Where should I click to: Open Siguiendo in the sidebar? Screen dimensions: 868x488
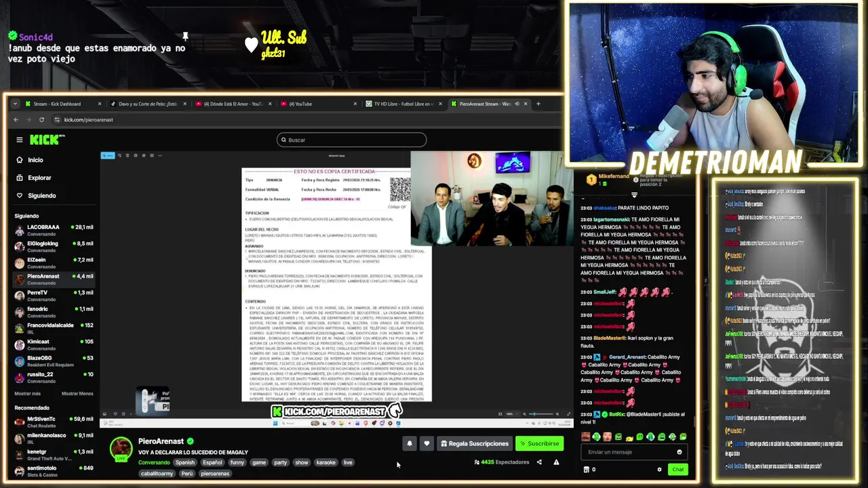[41, 195]
